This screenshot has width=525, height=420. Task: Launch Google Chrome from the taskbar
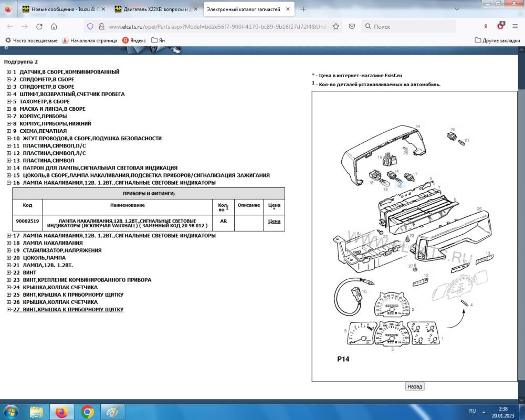tap(87, 412)
